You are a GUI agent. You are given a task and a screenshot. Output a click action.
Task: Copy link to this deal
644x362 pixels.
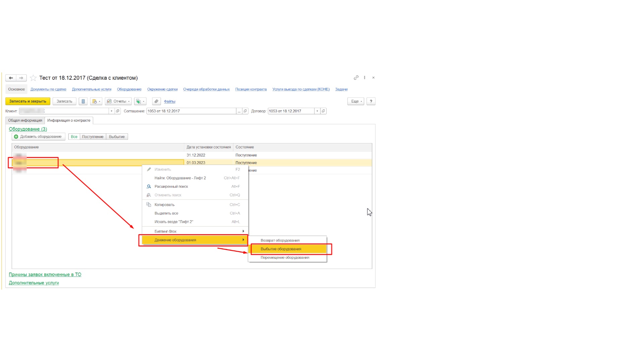click(x=356, y=78)
